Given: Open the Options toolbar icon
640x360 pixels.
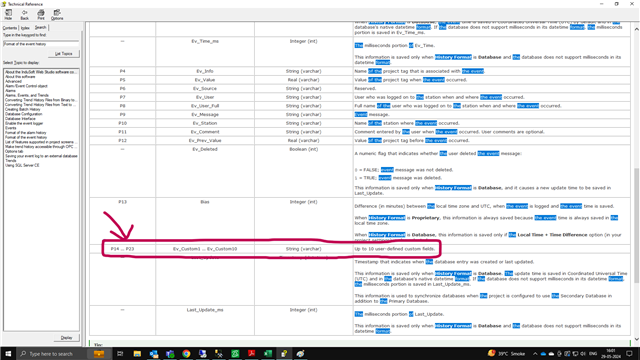Looking at the screenshot, I should [57, 15].
